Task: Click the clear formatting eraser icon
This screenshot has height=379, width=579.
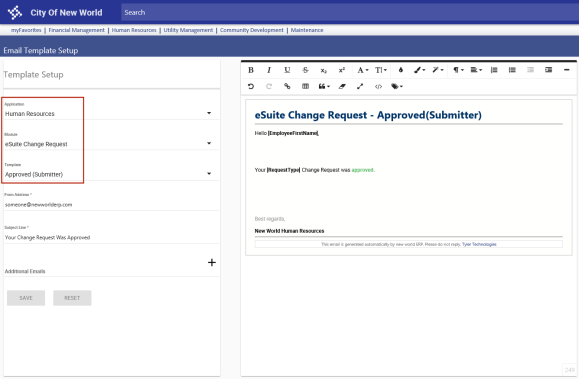Action: pyautogui.click(x=342, y=86)
